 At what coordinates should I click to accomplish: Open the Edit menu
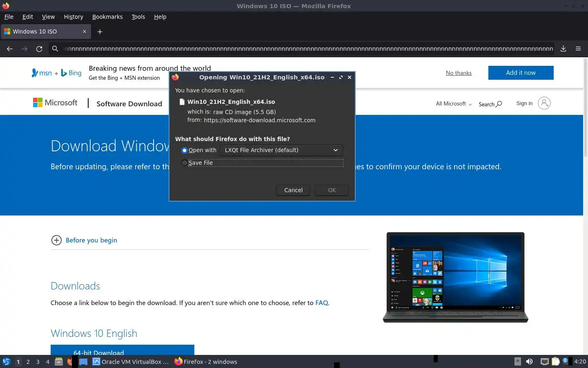pyautogui.click(x=28, y=17)
